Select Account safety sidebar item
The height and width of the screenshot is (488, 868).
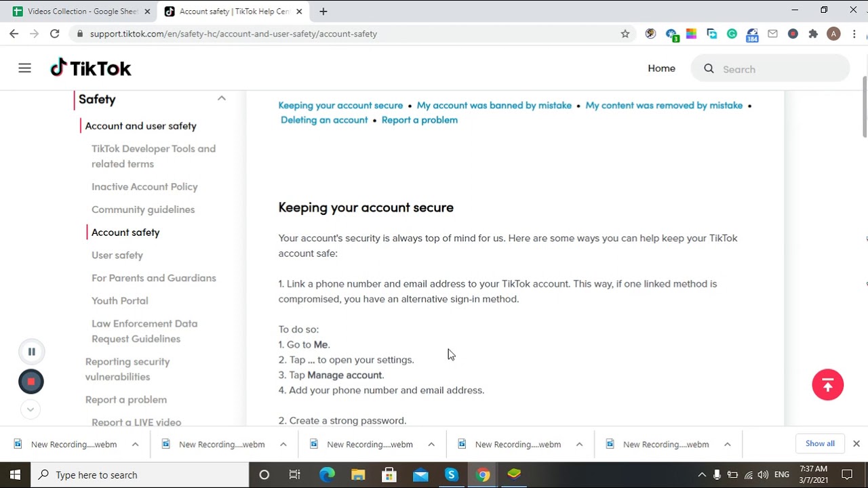125,232
